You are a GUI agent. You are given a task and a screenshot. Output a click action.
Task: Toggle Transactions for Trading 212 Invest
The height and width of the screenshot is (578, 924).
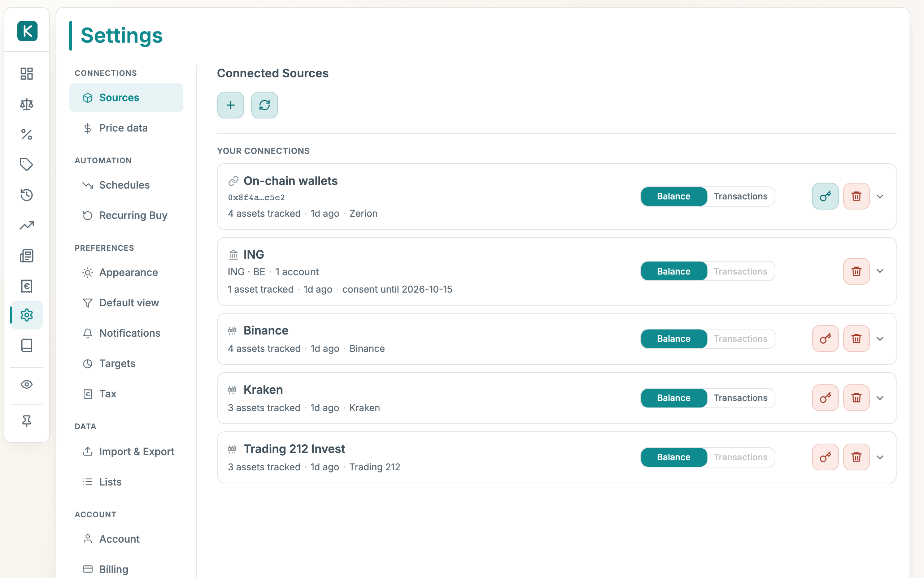click(741, 457)
